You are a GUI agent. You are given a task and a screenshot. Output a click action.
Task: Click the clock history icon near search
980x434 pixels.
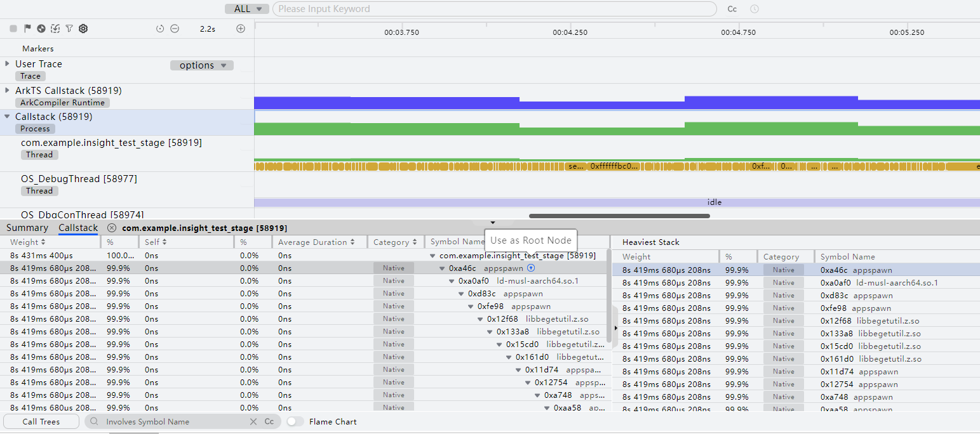pos(755,9)
